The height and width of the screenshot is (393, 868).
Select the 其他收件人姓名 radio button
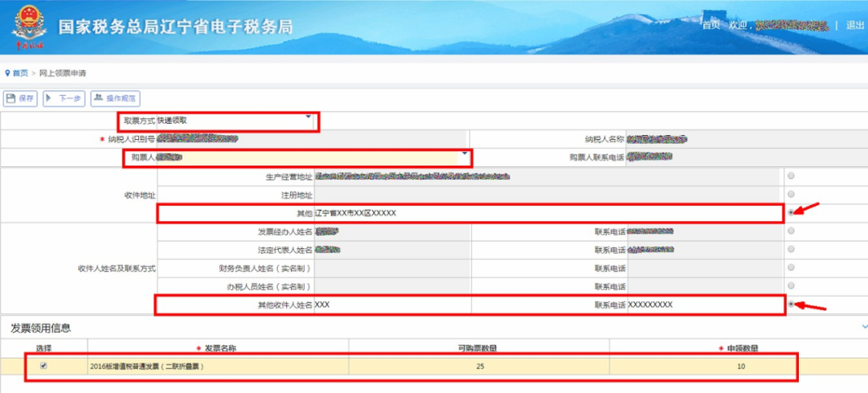pyautogui.click(x=791, y=304)
